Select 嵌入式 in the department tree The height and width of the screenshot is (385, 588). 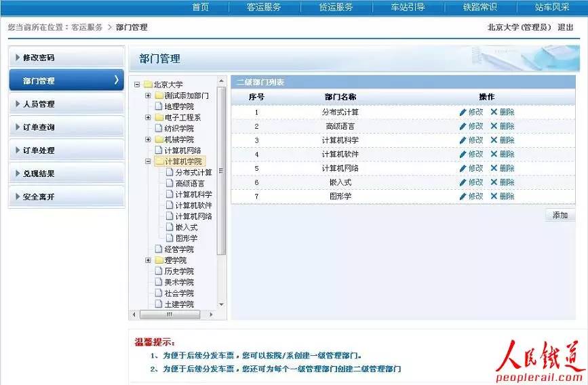click(187, 227)
